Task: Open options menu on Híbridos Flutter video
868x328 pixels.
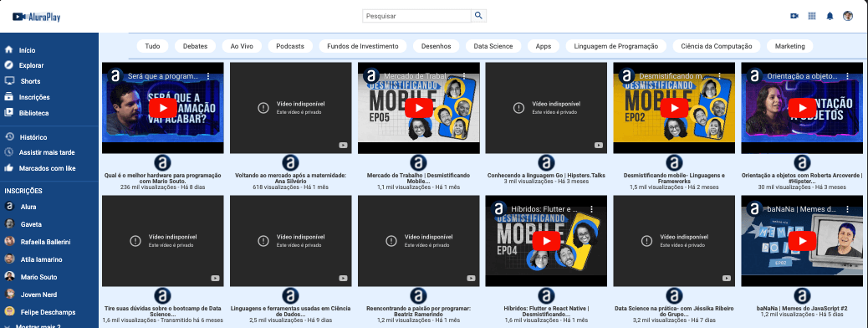Action: click(592, 209)
